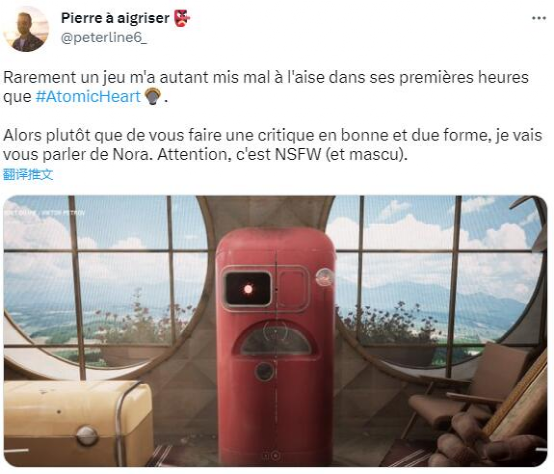554x474 pixels.
Task: Click the author's profile avatar photo
Action: 26,29
